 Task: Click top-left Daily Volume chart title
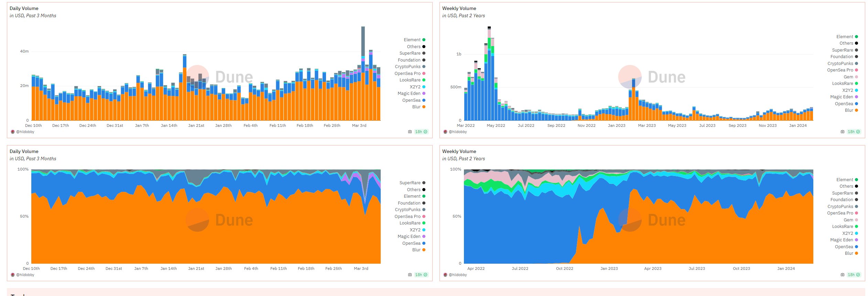[24, 8]
